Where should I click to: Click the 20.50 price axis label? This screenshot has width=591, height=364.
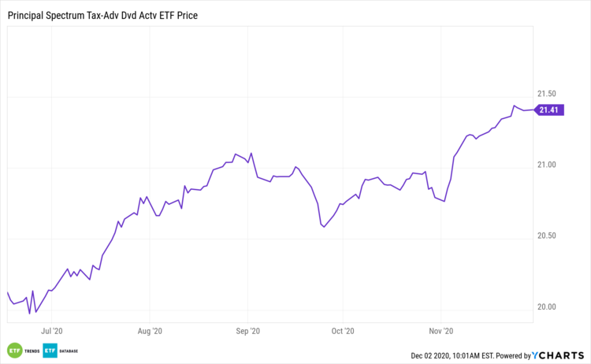pos(547,236)
